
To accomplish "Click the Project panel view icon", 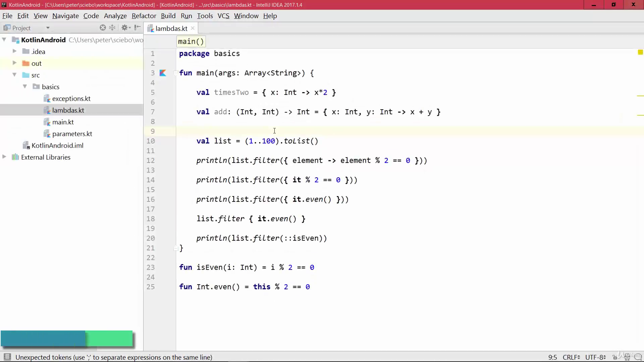I will click(x=7, y=28).
